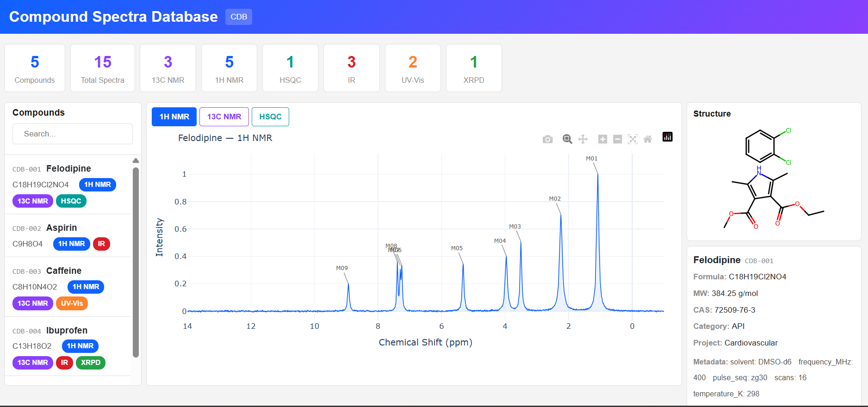
Task: Click the Plotly logo icon
Action: [667, 137]
